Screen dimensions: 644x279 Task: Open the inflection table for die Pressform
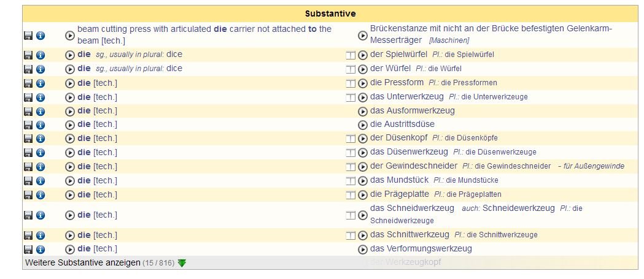pyautogui.click(x=351, y=83)
